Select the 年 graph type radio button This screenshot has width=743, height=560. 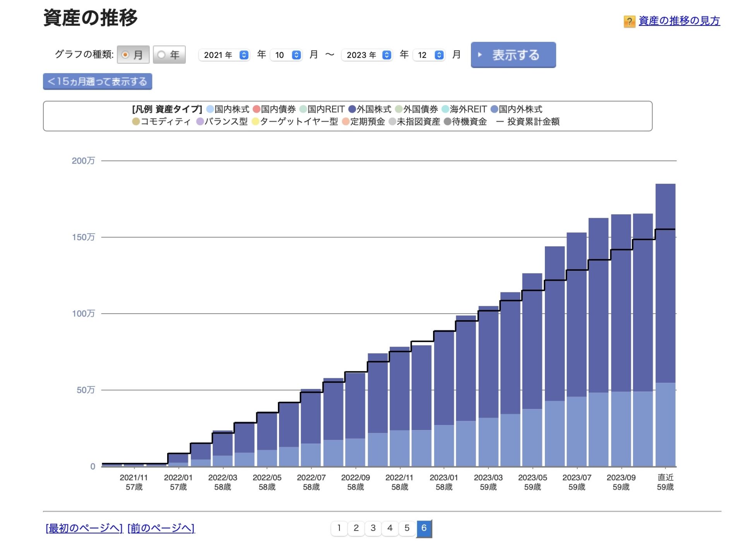161,55
